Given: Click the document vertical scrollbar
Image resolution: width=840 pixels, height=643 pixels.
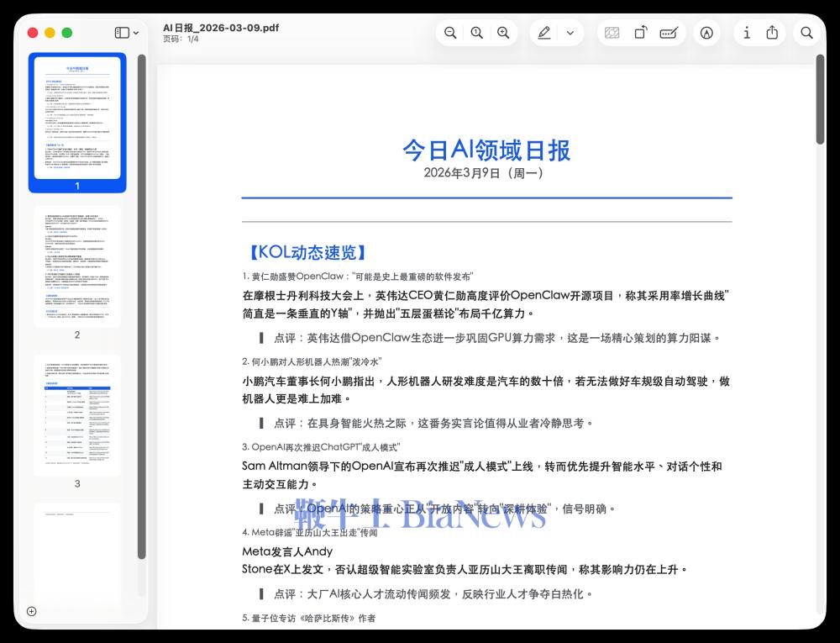Looking at the screenshot, I should pyautogui.click(x=820, y=99).
